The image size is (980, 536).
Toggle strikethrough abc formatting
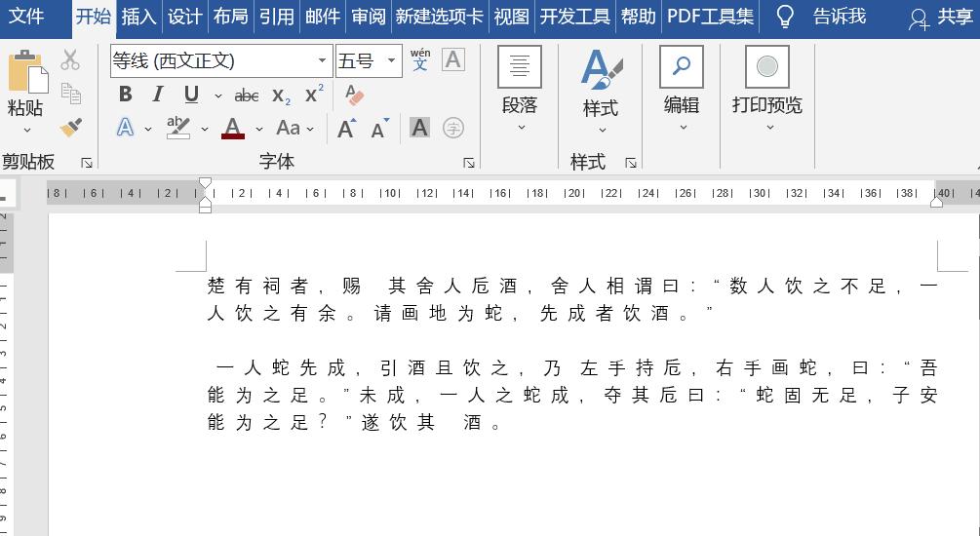coord(247,96)
